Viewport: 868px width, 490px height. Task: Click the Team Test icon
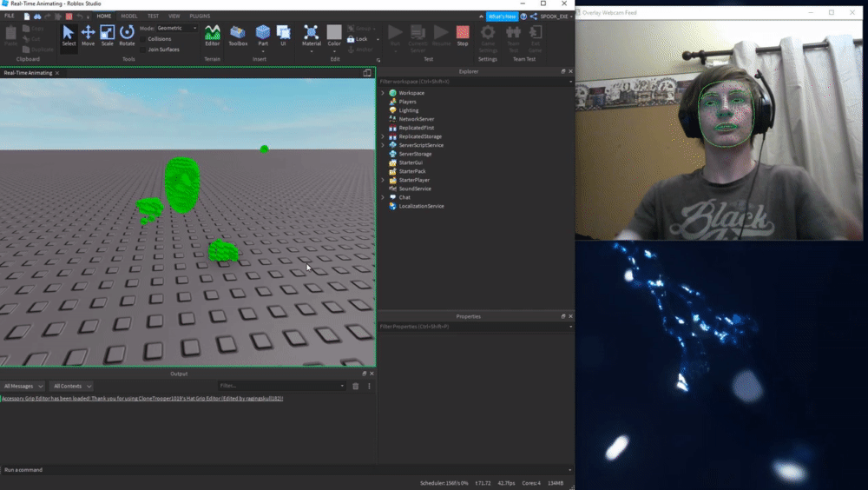pos(514,37)
